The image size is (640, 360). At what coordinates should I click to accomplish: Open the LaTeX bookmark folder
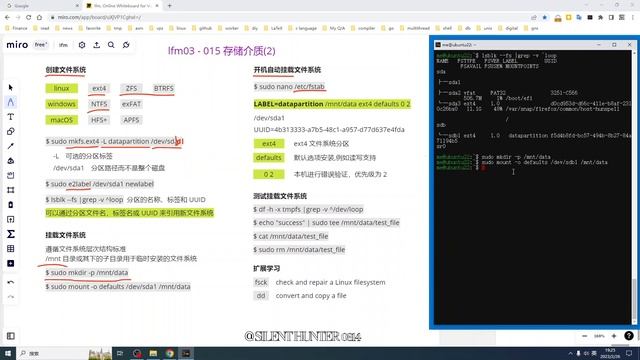coord(273,28)
